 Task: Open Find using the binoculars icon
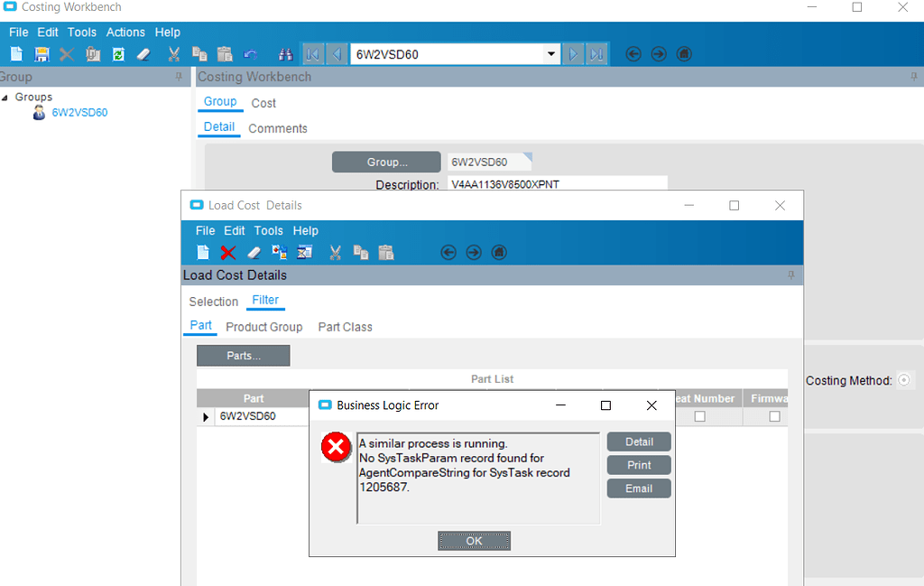[x=286, y=53]
